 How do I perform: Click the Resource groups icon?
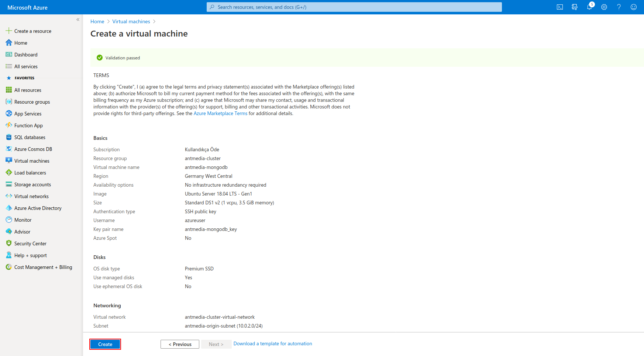coord(9,102)
